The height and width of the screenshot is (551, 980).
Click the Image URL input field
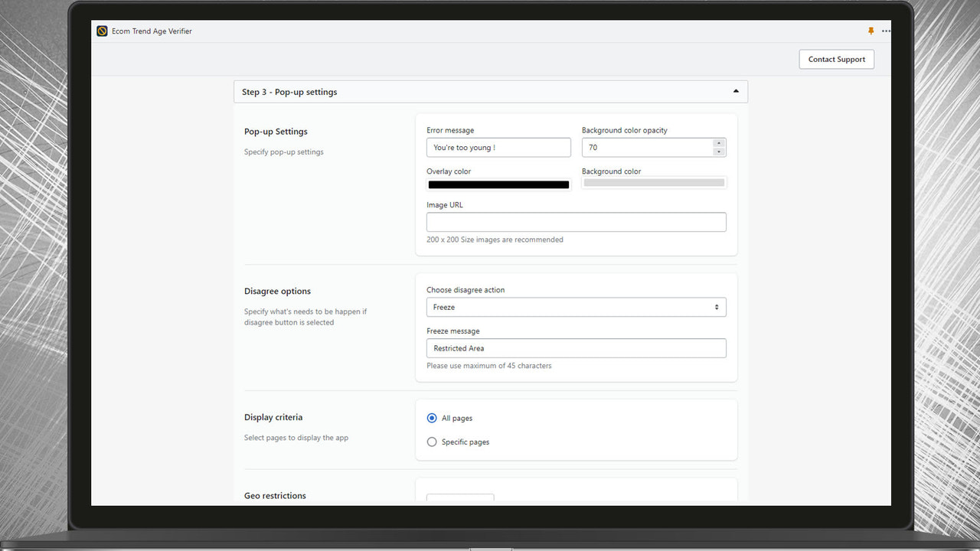(576, 222)
